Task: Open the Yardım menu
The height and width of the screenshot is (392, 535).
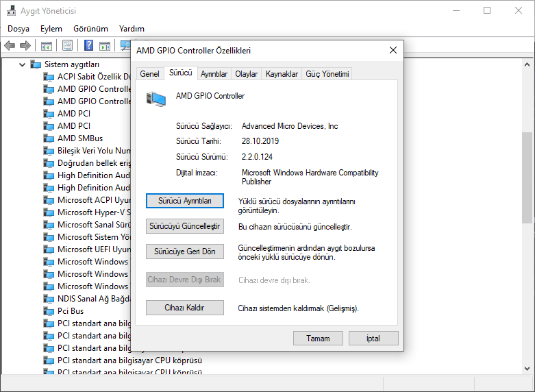Action: pyautogui.click(x=132, y=29)
